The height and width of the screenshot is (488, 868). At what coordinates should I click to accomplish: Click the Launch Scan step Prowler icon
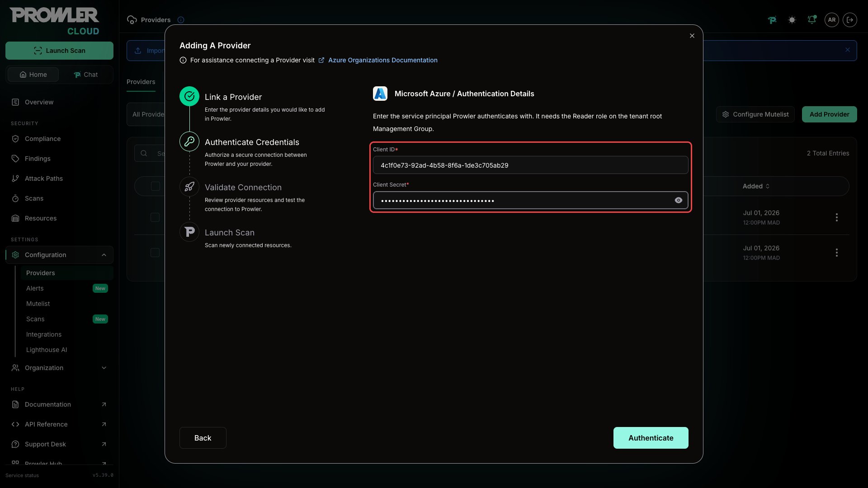coord(189,232)
